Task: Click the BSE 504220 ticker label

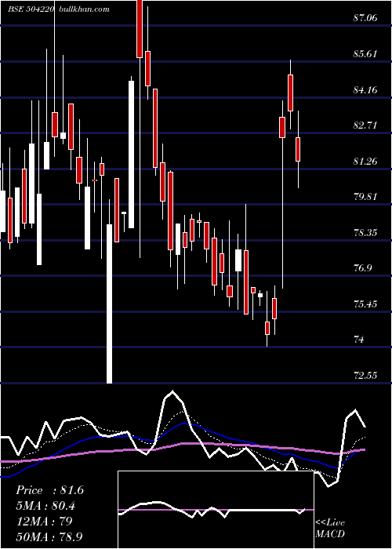Action: click(x=31, y=9)
